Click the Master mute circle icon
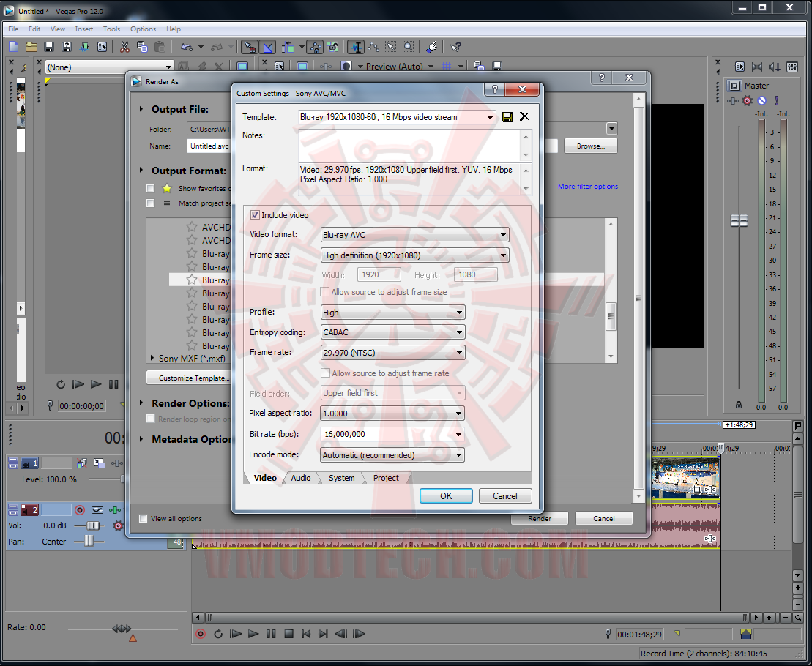This screenshot has width=812, height=666. click(x=761, y=100)
